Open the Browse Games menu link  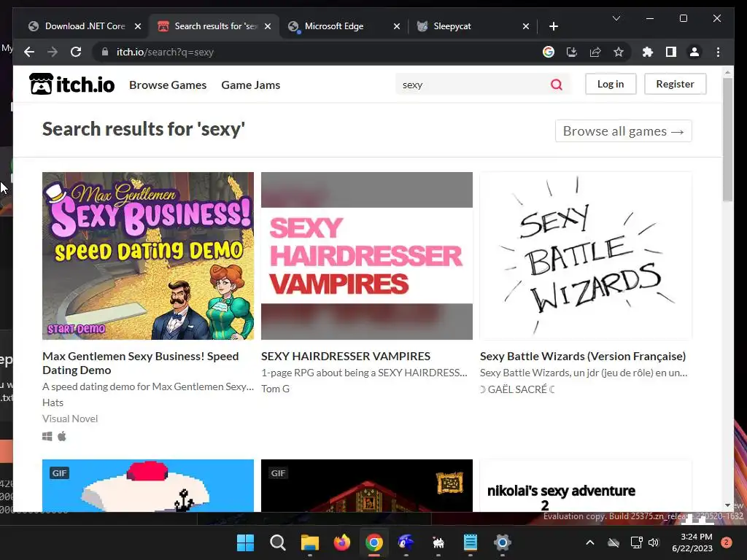[168, 85]
